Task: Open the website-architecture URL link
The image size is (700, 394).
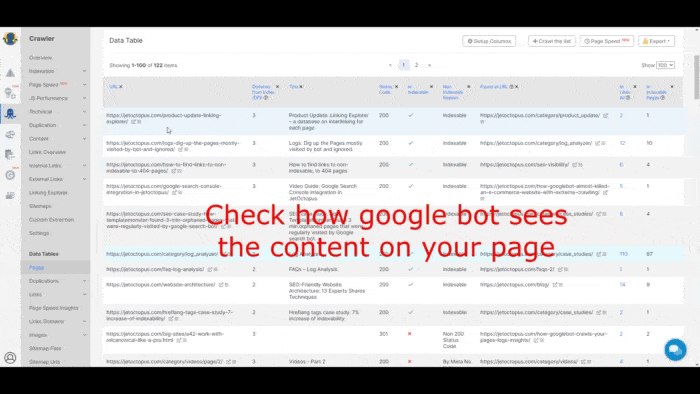Action: 161,285
